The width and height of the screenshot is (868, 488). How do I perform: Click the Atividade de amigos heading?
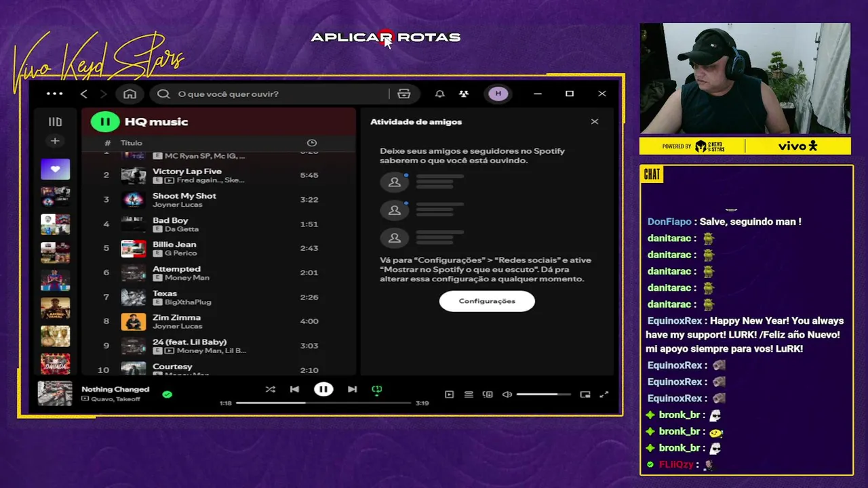[x=416, y=122]
